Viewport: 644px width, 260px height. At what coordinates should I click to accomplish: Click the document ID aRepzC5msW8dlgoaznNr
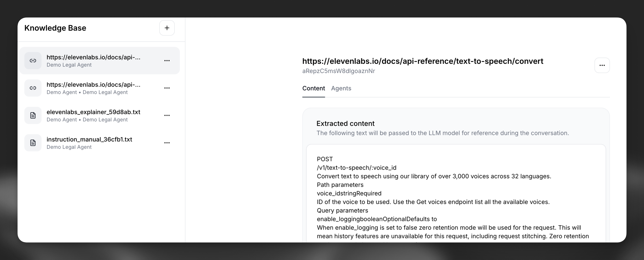click(339, 71)
